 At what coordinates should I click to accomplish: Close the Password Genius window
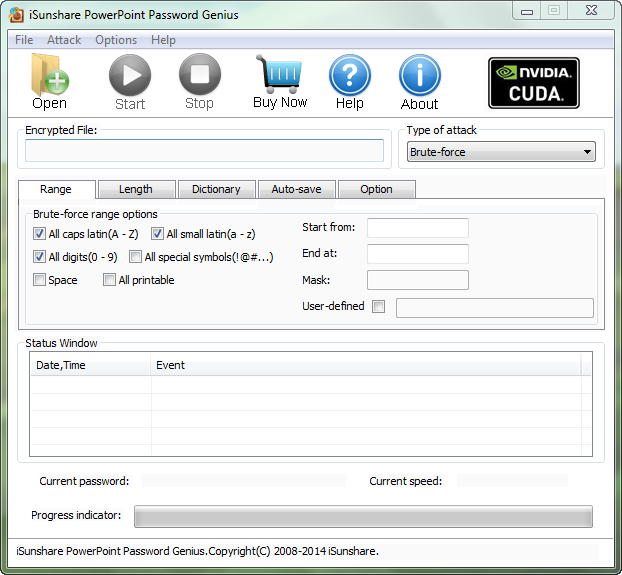[591, 11]
